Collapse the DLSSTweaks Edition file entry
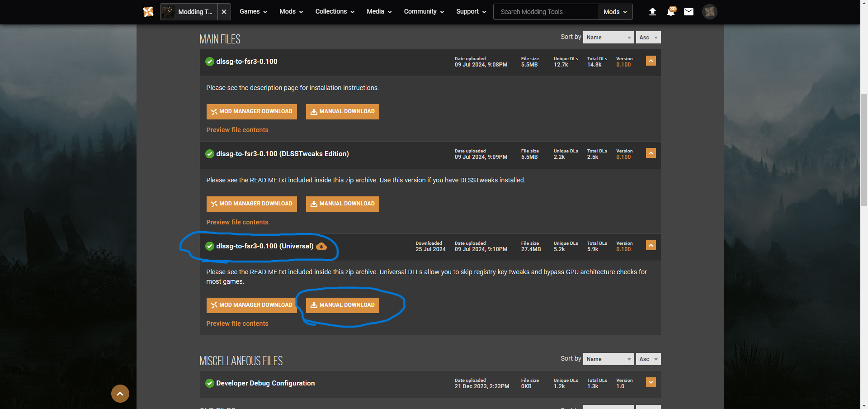 651,153
